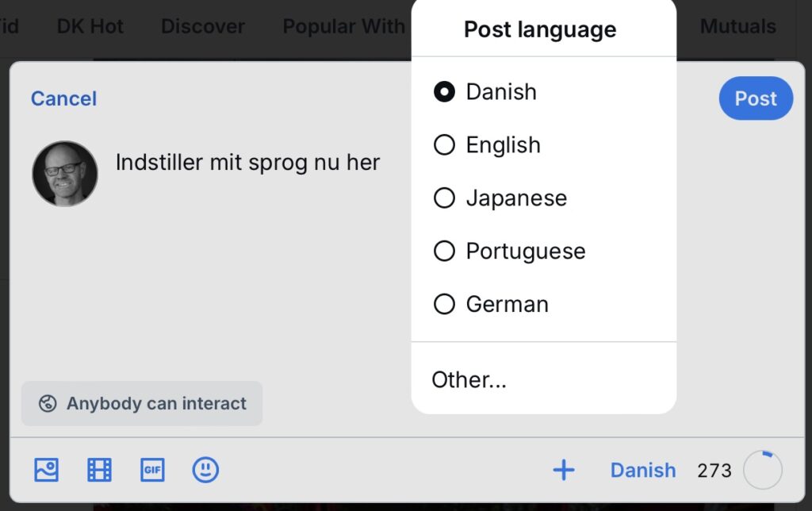Switch to the Discover feed tab
The image size is (812, 511).
(x=203, y=26)
